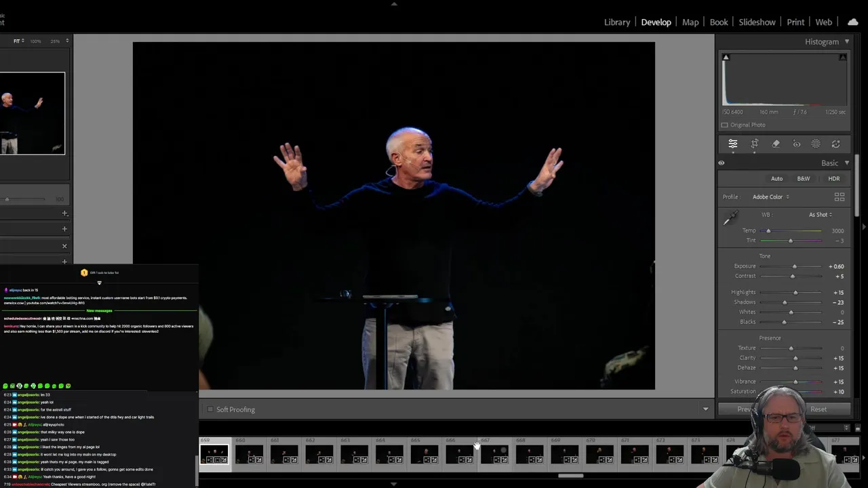
Task: Open the FIT zoom dropdown
Action: tap(19, 41)
